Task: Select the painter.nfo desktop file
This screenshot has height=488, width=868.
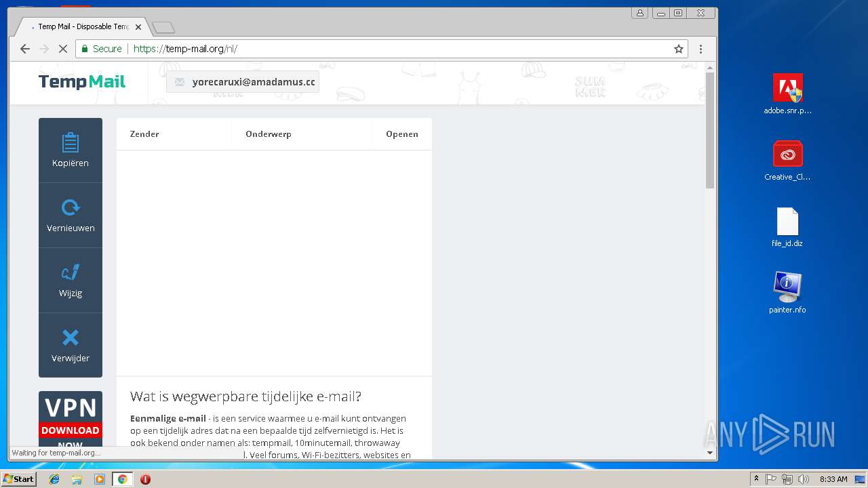Action: pyautogui.click(x=787, y=293)
